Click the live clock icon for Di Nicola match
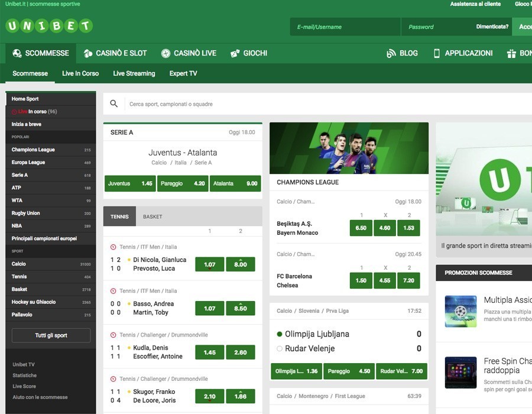The width and height of the screenshot is (532, 414). coord(113,247)
